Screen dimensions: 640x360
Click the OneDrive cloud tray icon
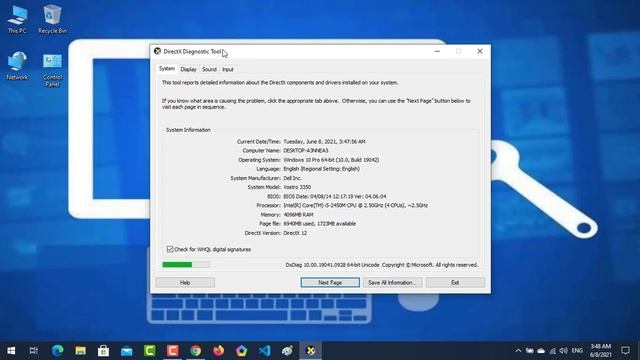(x=541, y=351)
